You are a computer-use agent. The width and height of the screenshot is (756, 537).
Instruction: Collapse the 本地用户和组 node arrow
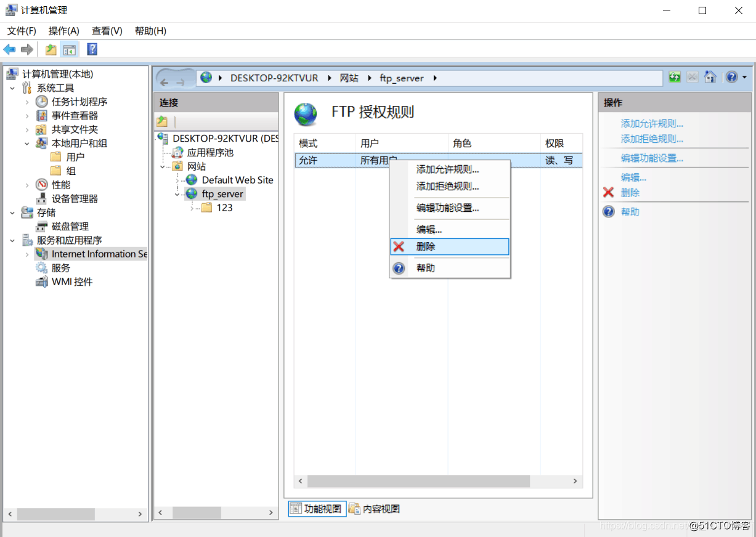pyautogui.click(x=27, y=143)
